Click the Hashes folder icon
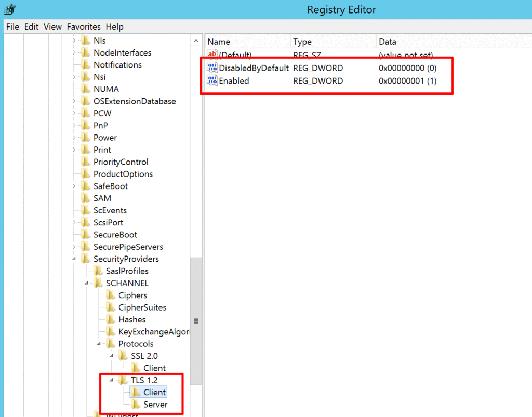532x417 pixels. 110,320
